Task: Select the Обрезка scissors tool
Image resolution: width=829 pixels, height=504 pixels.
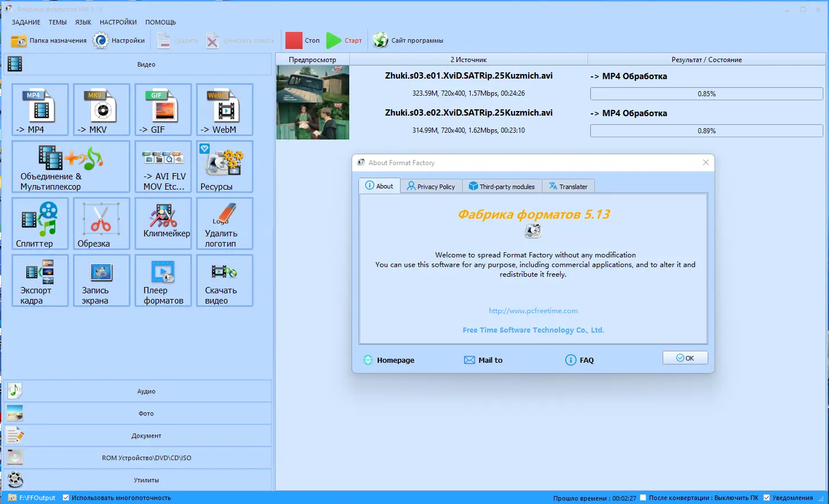Action: (x=101, y=223)
